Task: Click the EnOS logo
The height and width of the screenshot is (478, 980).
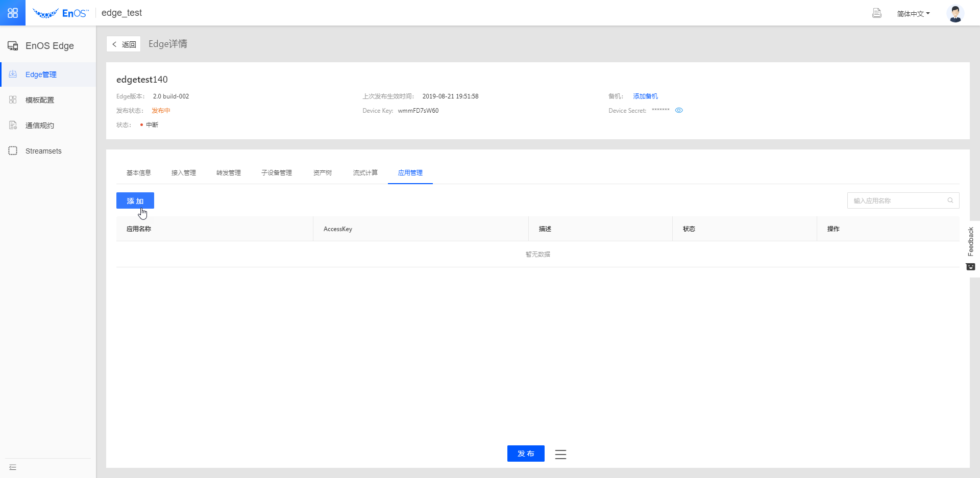Action: [60, 13]
